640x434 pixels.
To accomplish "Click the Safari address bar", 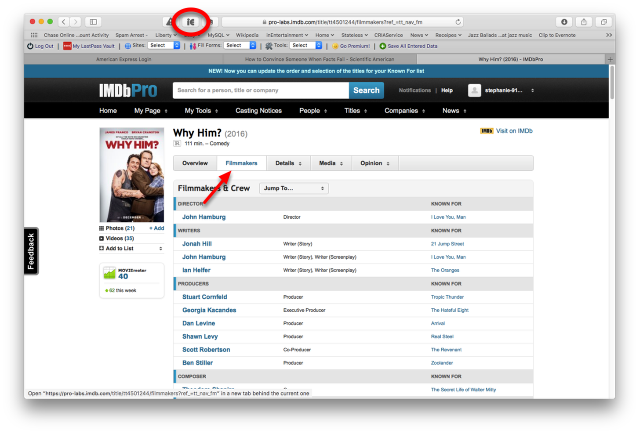I will point(342,22).
